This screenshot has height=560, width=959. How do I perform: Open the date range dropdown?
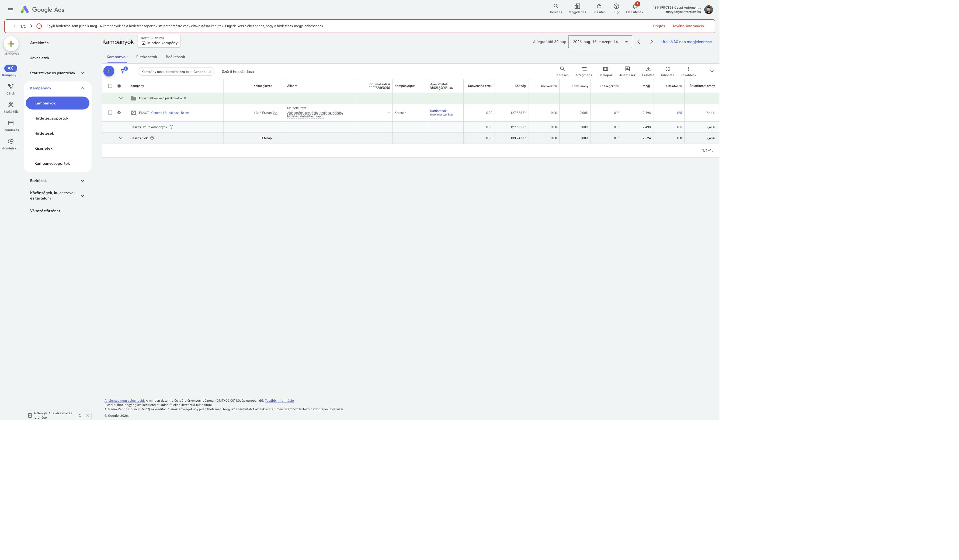point(600,41)
